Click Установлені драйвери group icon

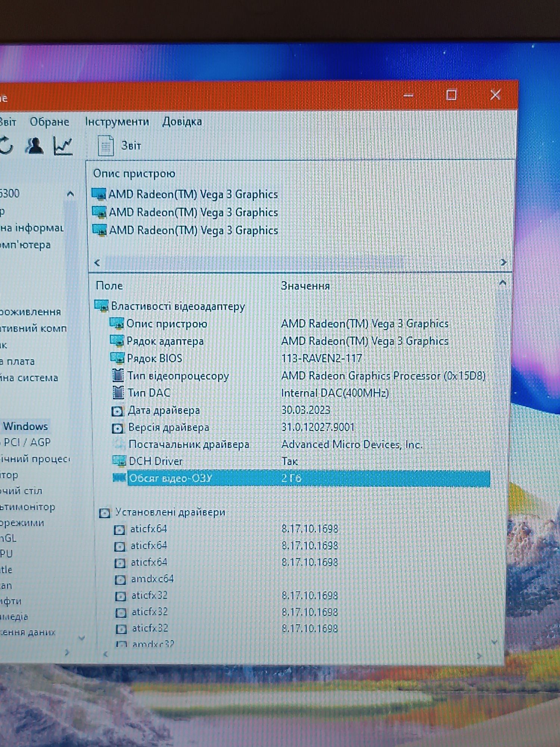(105, 513)
